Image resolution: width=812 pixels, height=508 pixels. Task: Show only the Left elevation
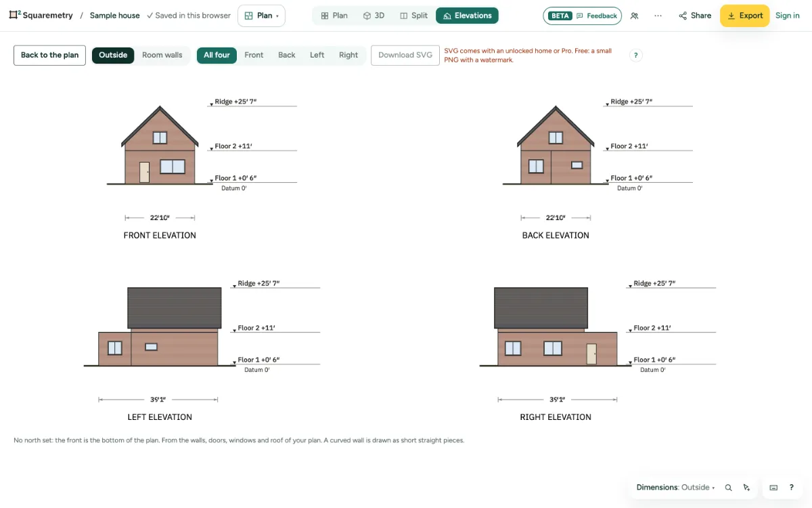pos(317,56)
